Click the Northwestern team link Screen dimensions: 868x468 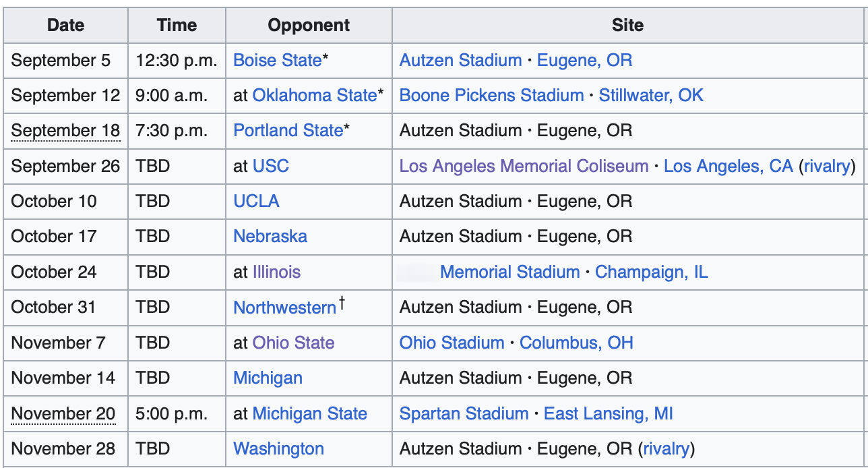tap(284, 307)
